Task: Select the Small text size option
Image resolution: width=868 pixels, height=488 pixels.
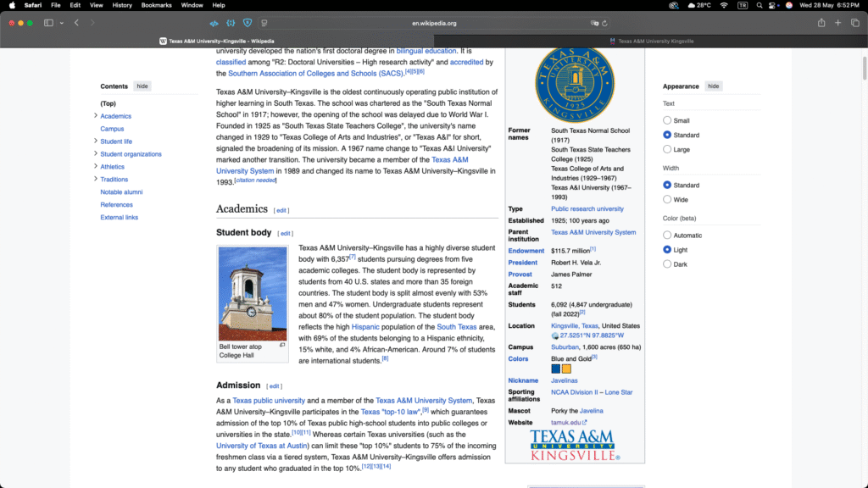Action: (667, 120)
